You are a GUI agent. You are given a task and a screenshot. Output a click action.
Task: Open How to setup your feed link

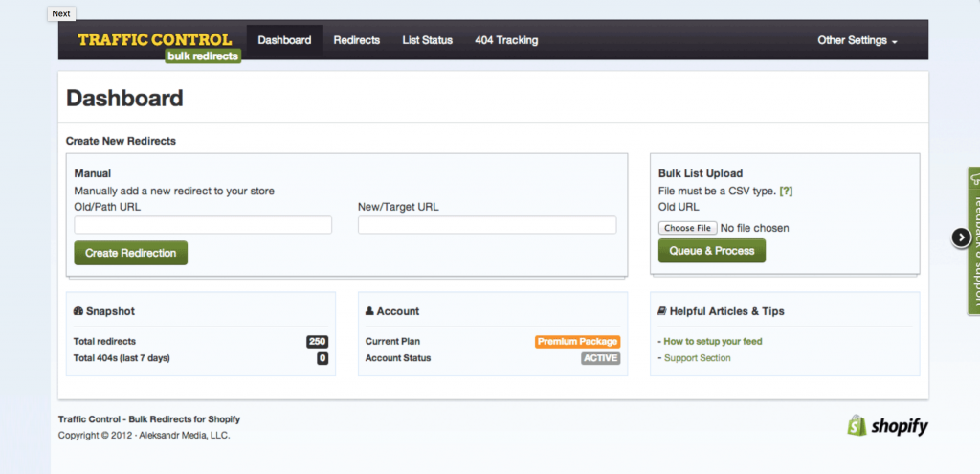coord(713,342)
